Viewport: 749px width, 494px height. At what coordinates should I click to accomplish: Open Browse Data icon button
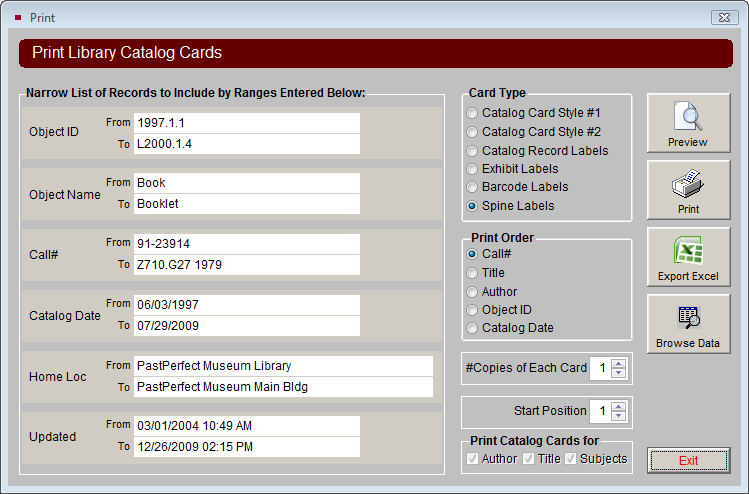pos(688,323)
